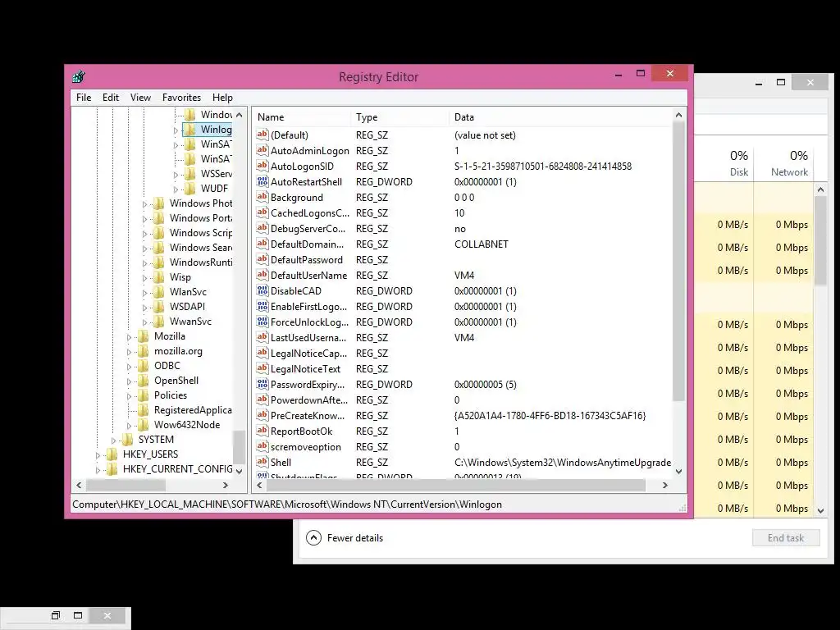Click scroll-right arrow of values pane
Viewport: 840px width, 630px height.
664,486
